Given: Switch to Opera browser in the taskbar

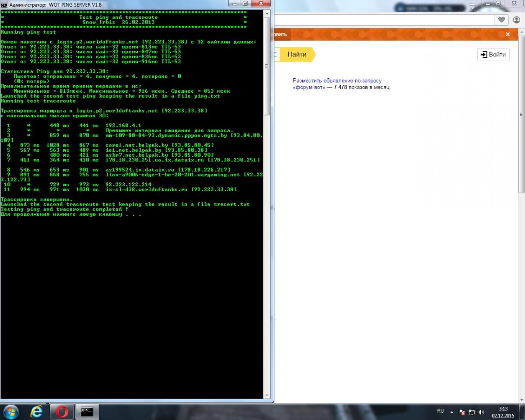Looking at the screenshot, I should click(x=62, y=412).
